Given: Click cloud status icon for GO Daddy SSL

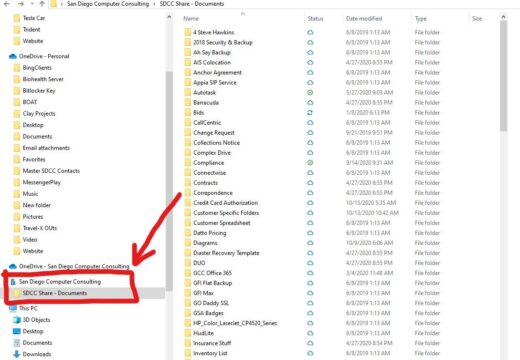Looking at the screenshot, I should 310,303.
